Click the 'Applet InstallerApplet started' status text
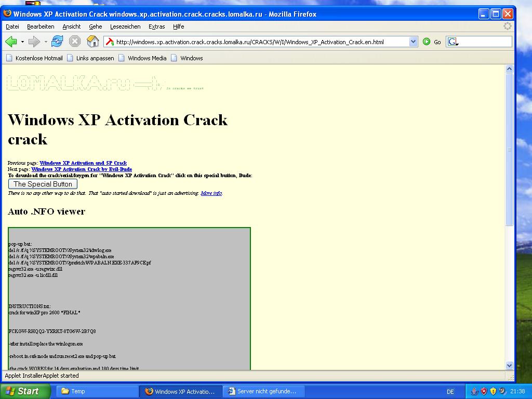This screenshot has height=399, width=532. pos(42,376)
